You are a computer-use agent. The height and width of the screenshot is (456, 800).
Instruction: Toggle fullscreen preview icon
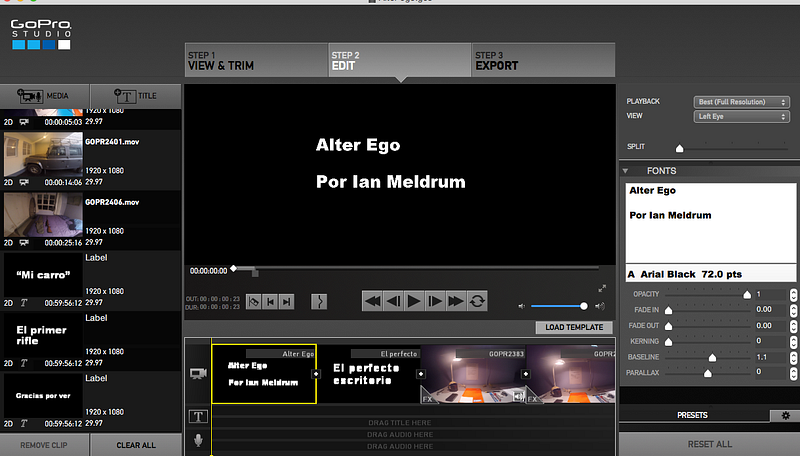(x=602, y=289)
